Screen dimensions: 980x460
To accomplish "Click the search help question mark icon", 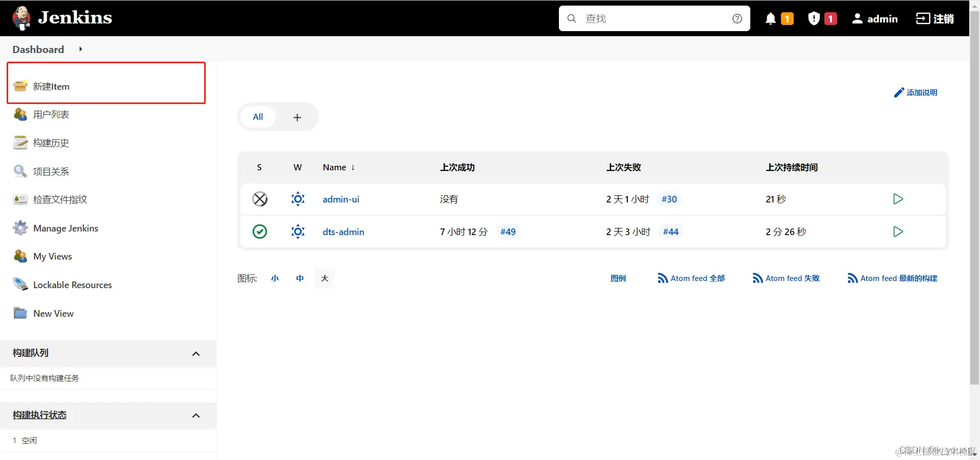I will pos(737,19).
